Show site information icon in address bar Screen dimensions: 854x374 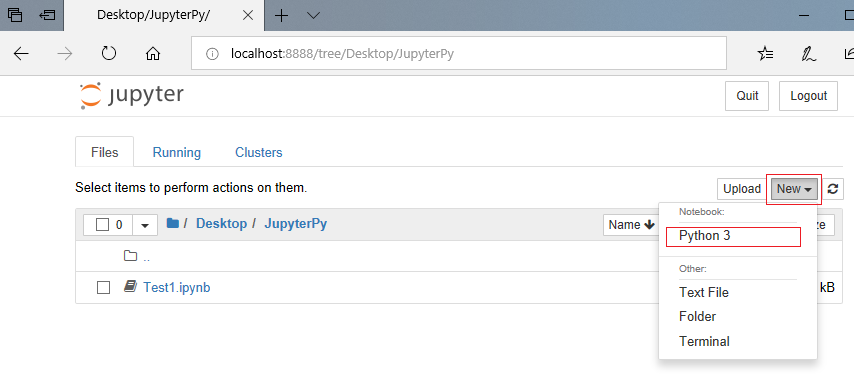coord(212,53)
